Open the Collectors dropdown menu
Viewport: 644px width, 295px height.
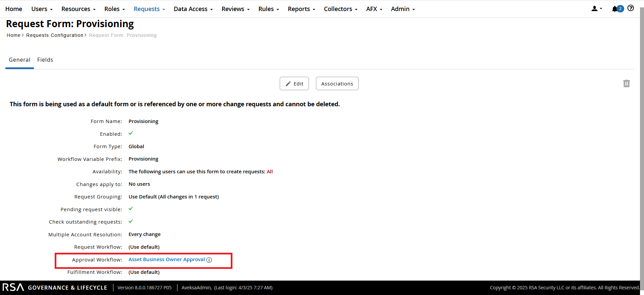click(340, 9)
